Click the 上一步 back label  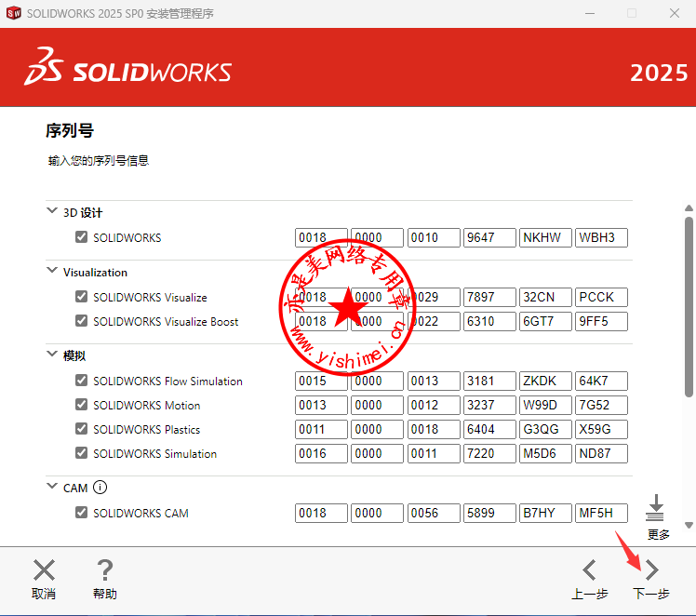click(x=590, y=594)
